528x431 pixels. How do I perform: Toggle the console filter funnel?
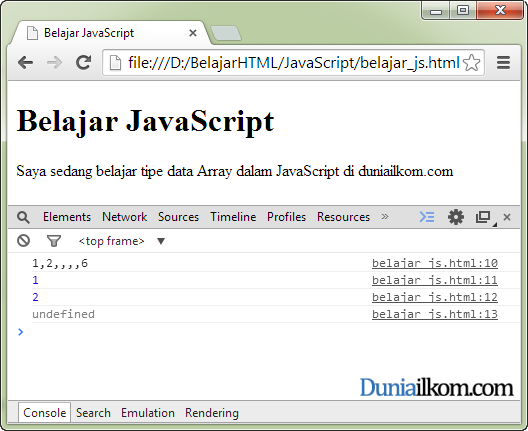(x=54, y=241)
